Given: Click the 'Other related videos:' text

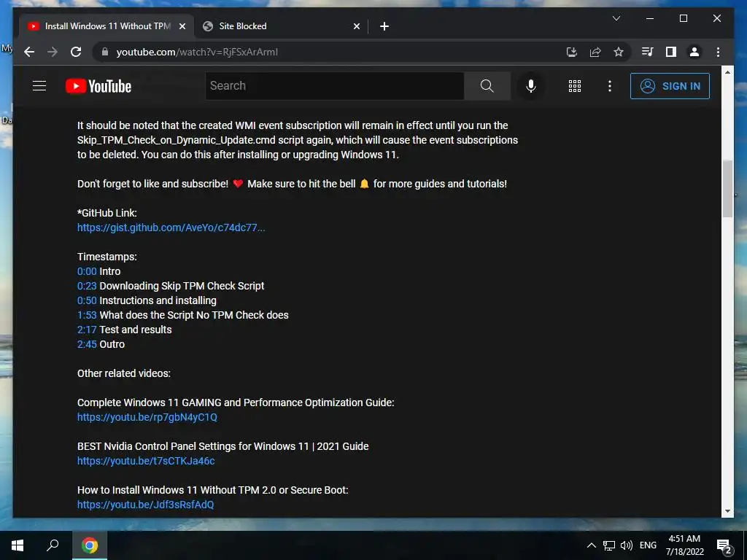Looking at the screenshot, I should point(124,373).
